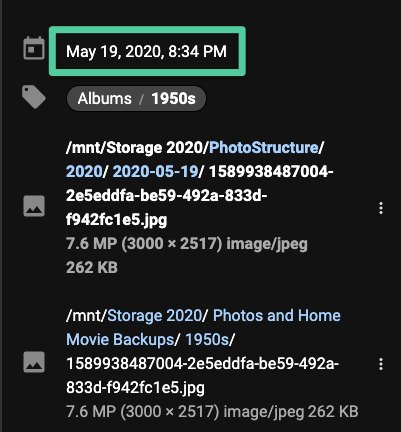Select the bold 1950s tag in the chip
This screenshot has height=432, width=401.
coord(173,99)
